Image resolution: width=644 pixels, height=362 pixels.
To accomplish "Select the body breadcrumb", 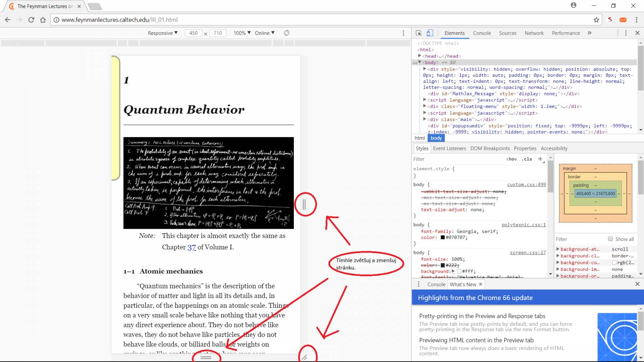I will click(x=436, y=138).
